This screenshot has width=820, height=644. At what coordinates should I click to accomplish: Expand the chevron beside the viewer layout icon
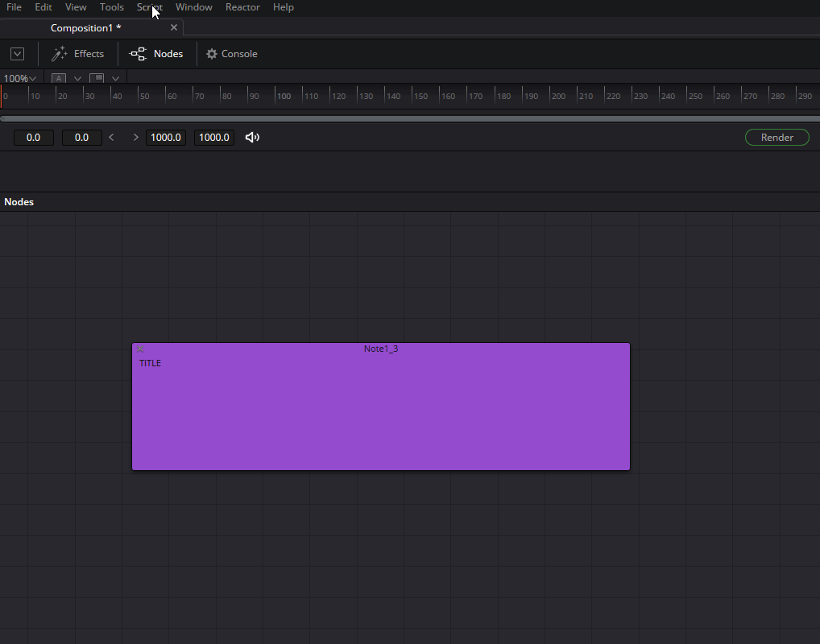[115, 78]
